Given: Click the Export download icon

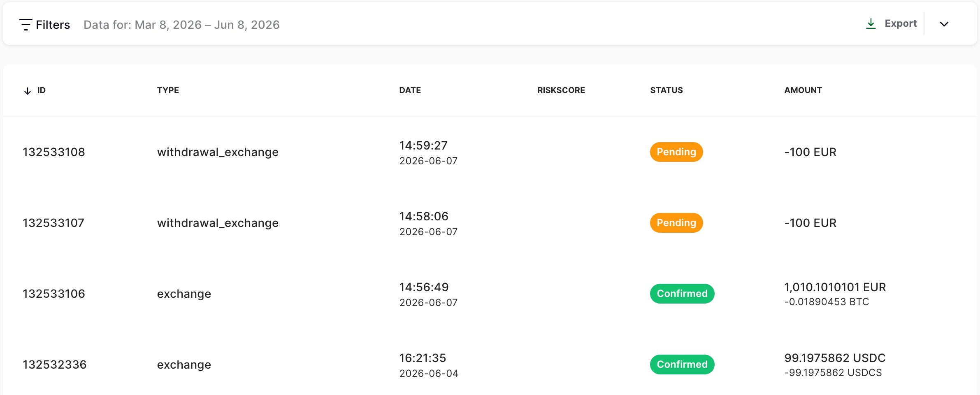Looking at the screenshot, I should [871, 24].
